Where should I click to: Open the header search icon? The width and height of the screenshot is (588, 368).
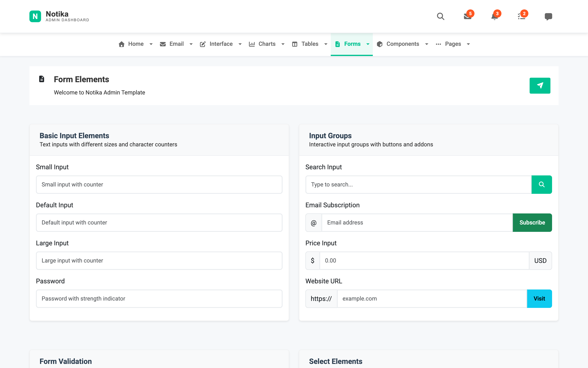(441, 16)
